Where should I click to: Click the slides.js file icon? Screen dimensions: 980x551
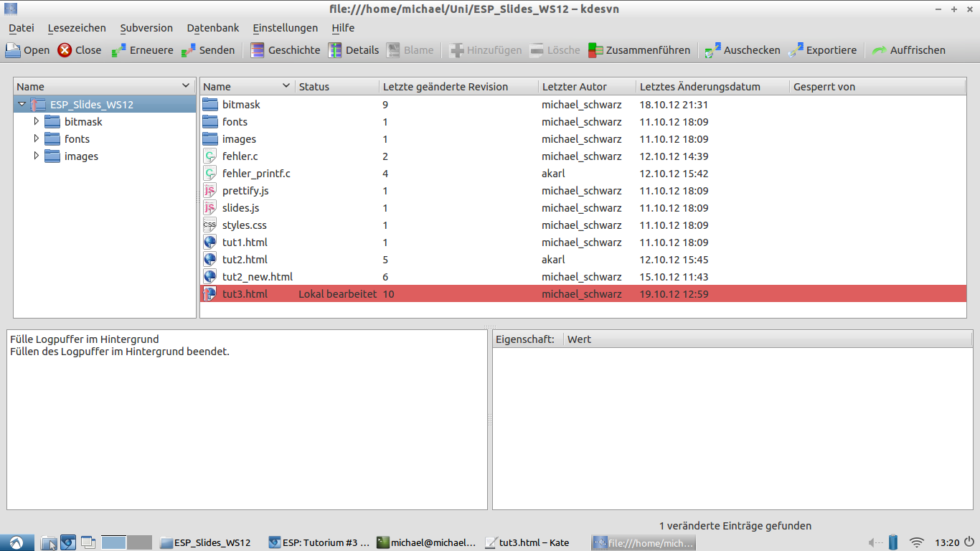point(209,207)
